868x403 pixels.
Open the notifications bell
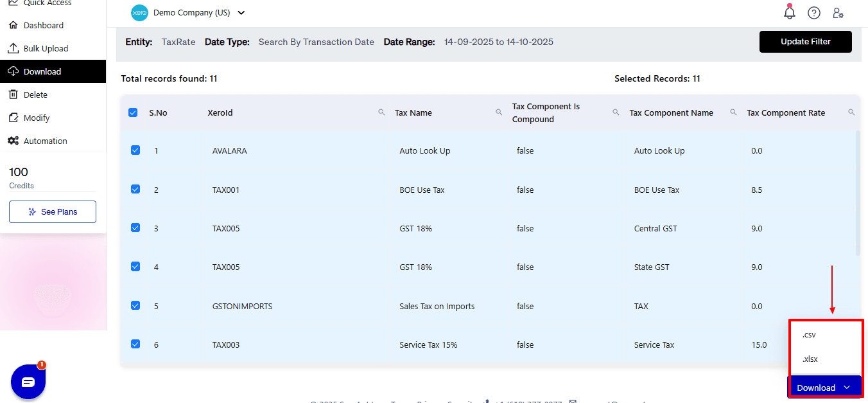[789, 12]
